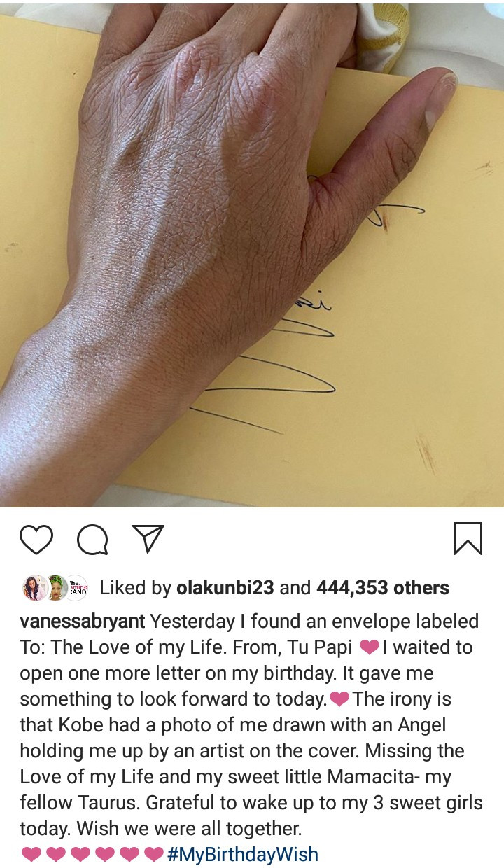Tap the row of pink heart emojis
Screen dimensions: 504x868
click(x=93, y=855)
